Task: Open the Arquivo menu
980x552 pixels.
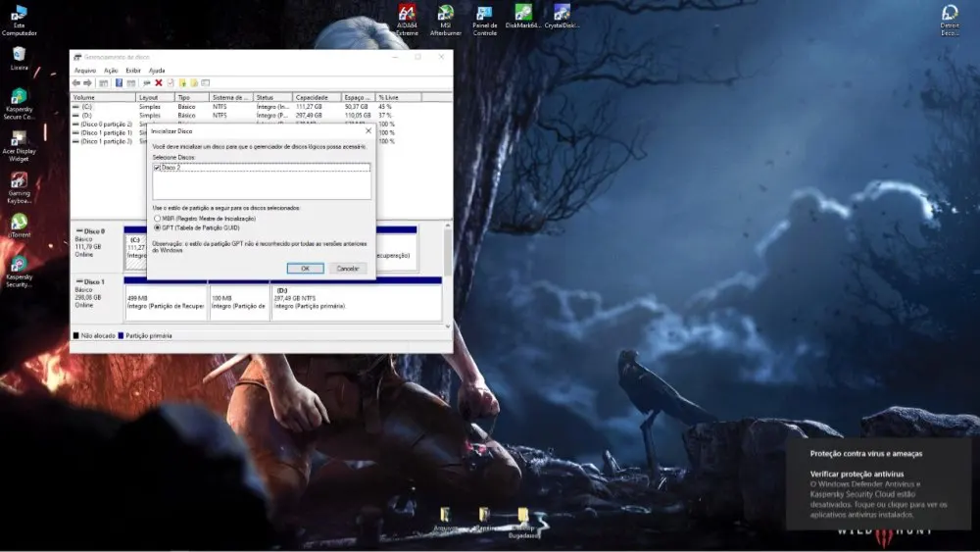Action: coord(85,71)
